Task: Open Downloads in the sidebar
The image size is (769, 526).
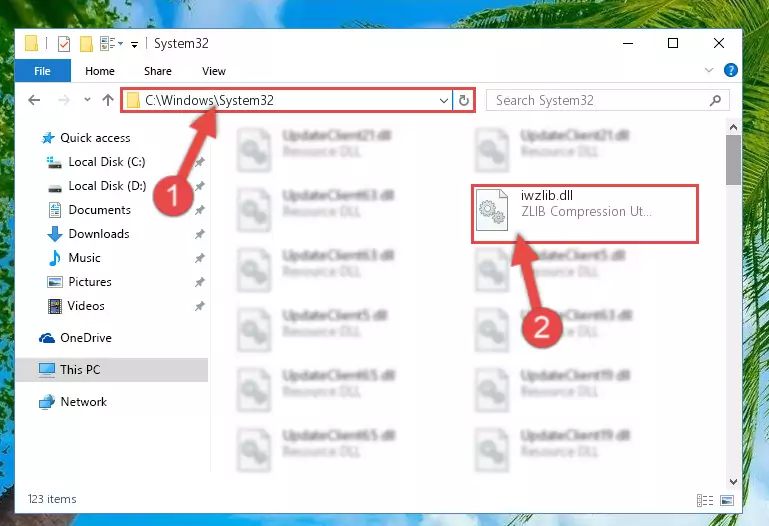Action: tap(99, 234)
